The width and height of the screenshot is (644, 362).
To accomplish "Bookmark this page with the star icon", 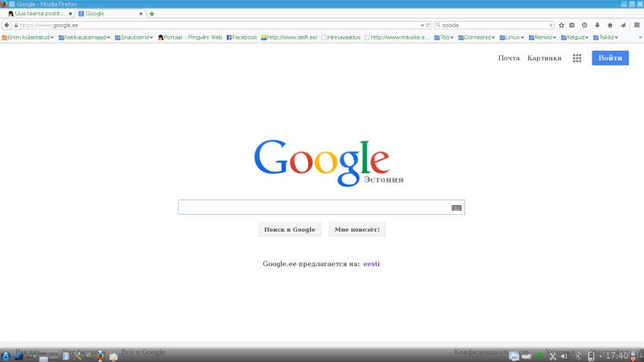I will point(561,25).
